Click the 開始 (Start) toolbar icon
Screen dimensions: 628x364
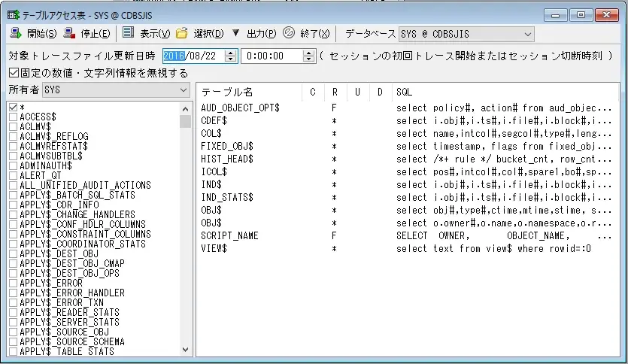pyautogui.click(x=16, y=33)
